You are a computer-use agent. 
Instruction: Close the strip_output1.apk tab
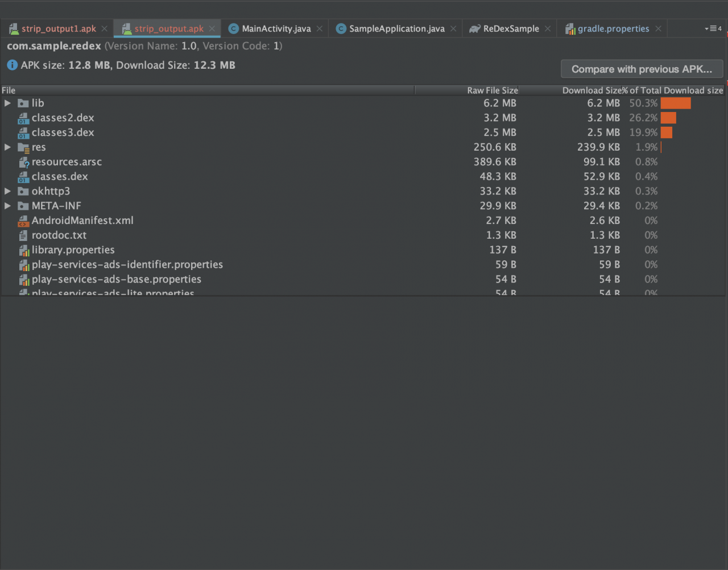(105, 28)
